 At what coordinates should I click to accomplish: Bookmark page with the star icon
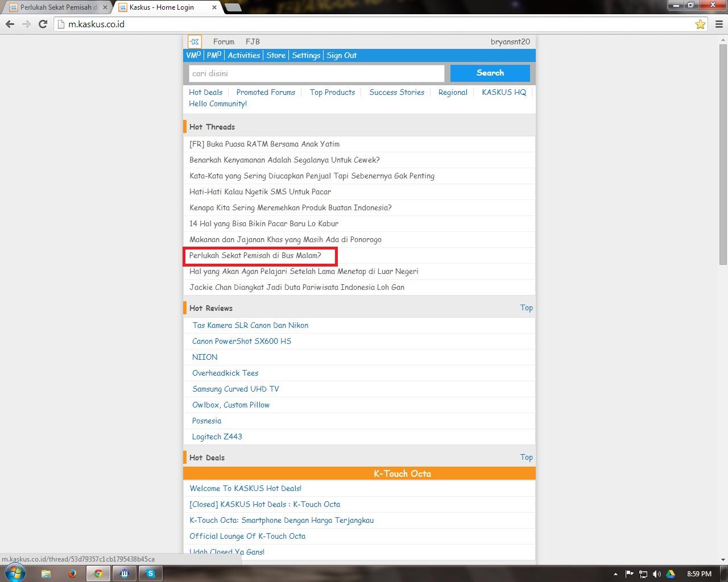click(x=700, y=24)
